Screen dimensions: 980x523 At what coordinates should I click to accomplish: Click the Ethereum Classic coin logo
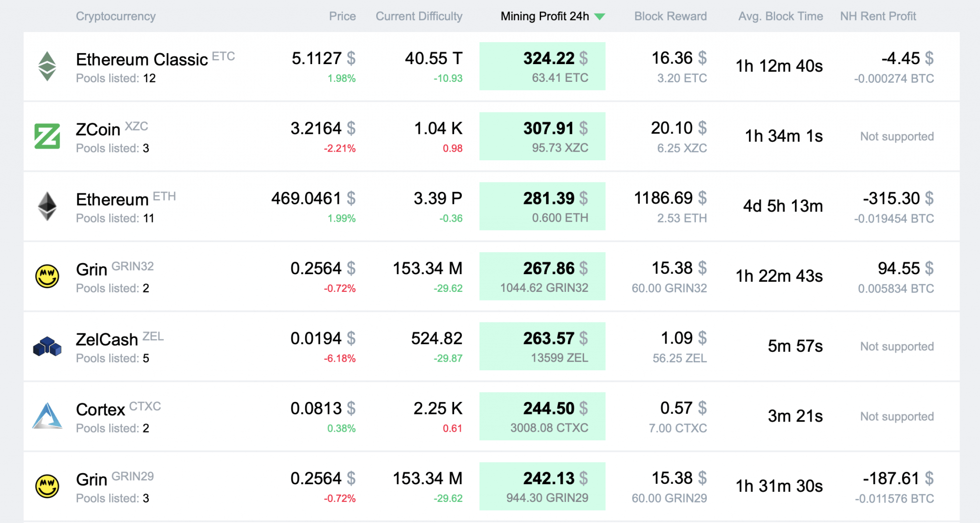48,66
